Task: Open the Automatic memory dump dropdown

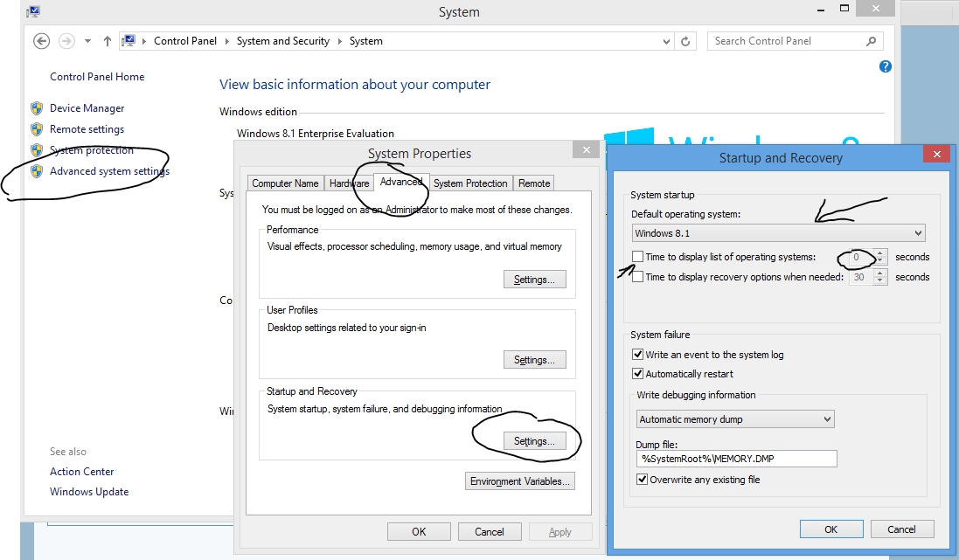Action: point(735,419)
